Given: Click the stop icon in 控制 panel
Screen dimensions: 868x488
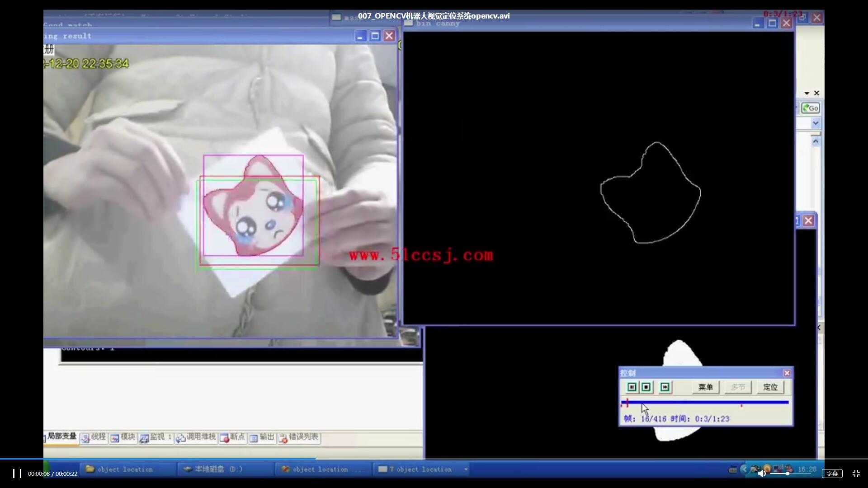Looking at the screenshot, I should click(646, 387).
